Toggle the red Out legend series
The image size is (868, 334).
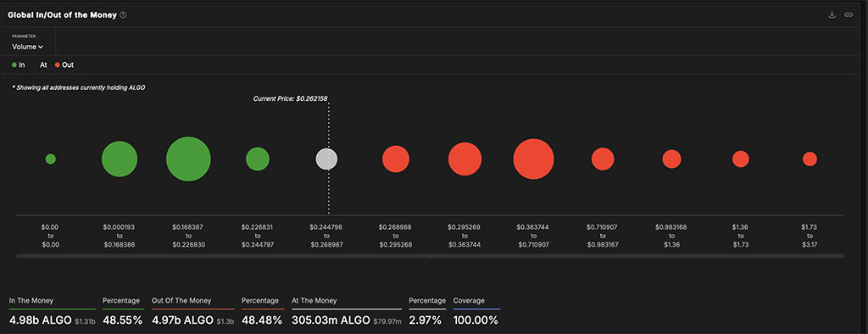tap(64, 64)
